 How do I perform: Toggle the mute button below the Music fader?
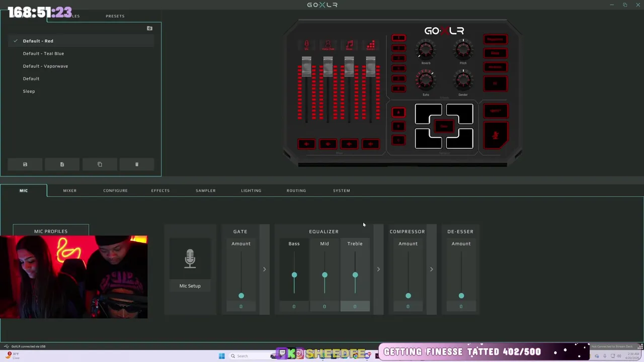349,144
